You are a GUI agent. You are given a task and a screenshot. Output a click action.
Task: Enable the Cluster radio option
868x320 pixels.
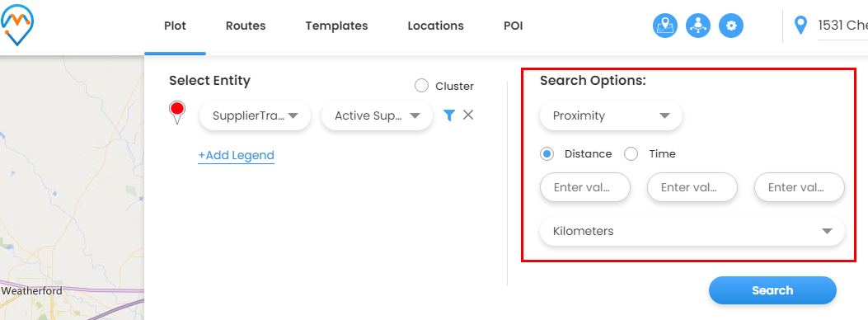(422, 86)
